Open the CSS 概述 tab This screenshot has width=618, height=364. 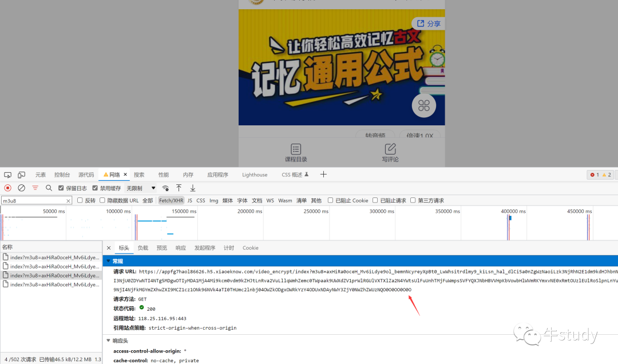(295, 175)
